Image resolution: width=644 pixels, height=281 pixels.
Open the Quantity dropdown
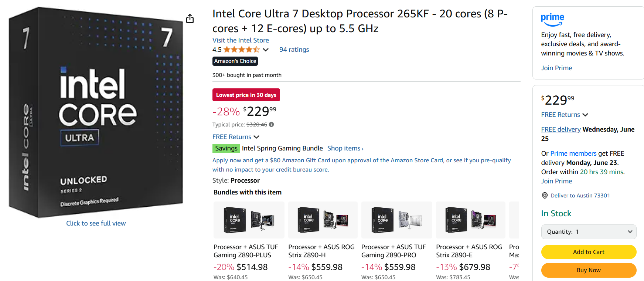[x=589, y=232]
